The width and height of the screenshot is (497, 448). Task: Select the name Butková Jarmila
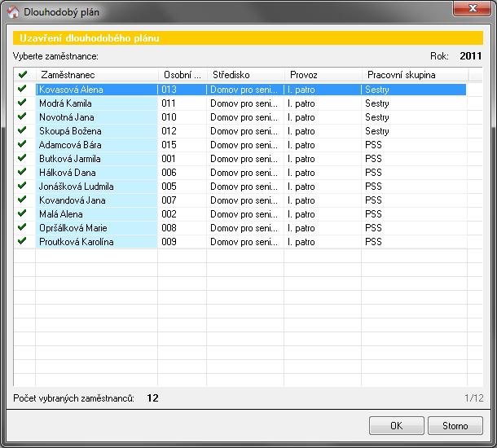70,159
